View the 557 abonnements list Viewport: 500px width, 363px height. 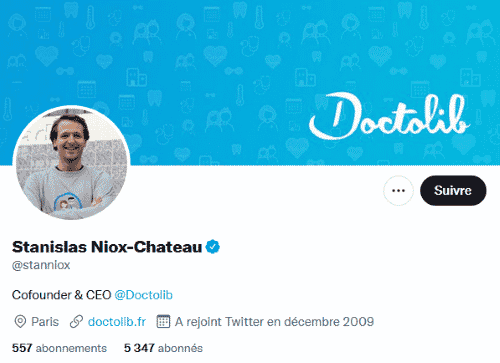[59, 348]
